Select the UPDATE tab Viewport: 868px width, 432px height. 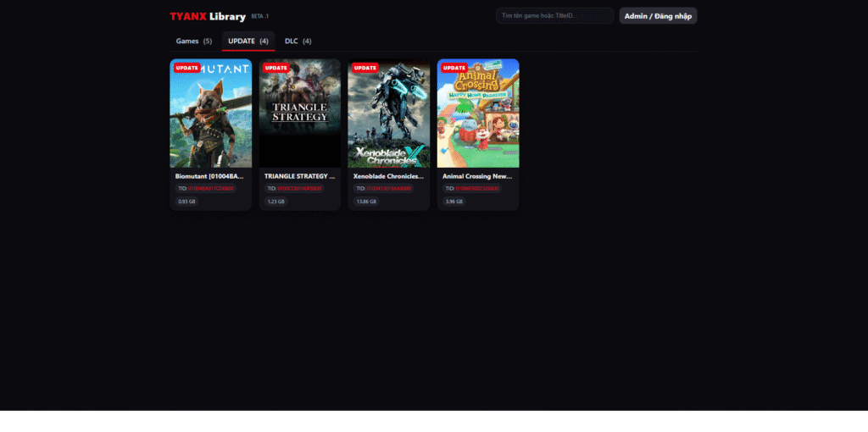pos(248,41)
